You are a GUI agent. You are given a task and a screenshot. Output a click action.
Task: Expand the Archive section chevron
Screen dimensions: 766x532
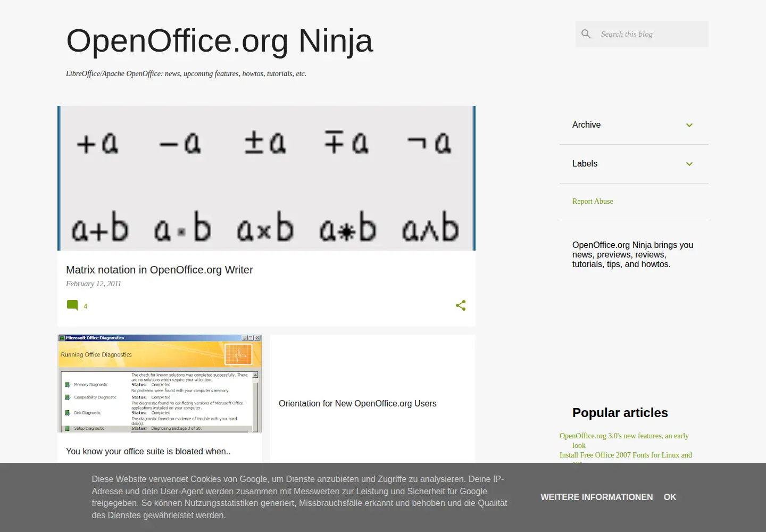(689, 125)
